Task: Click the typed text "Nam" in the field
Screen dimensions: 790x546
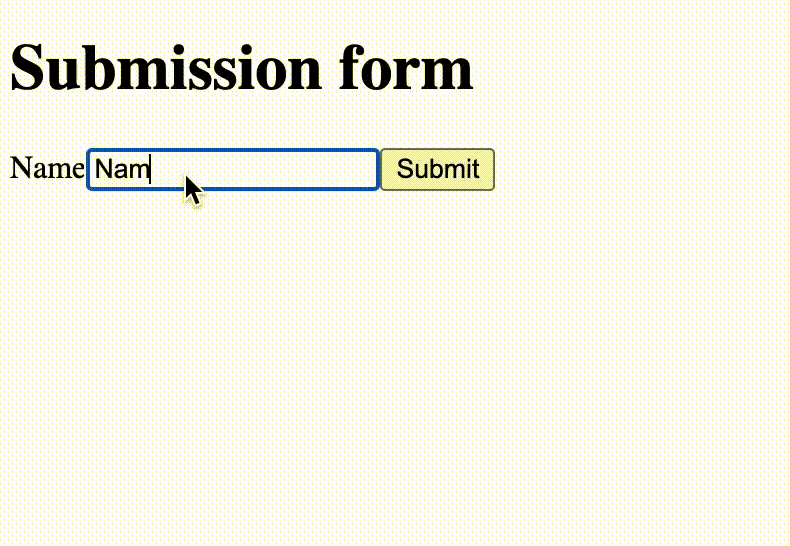Action: [121, 170]
